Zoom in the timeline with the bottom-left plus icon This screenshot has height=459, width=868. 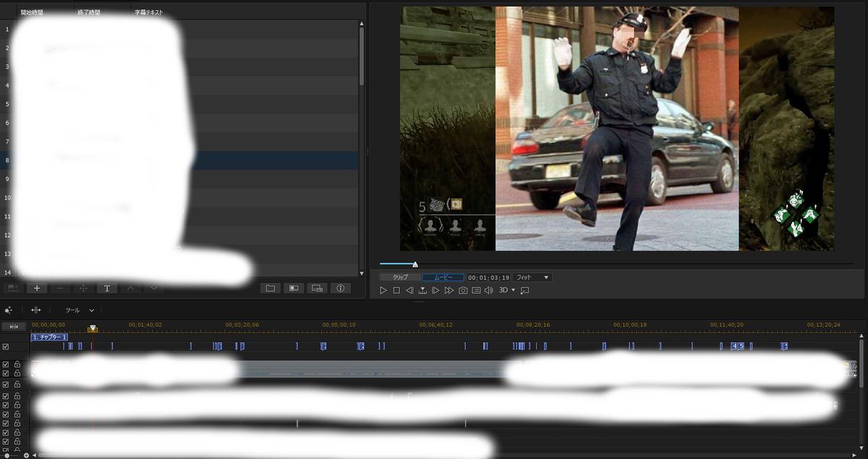[26, 455]
